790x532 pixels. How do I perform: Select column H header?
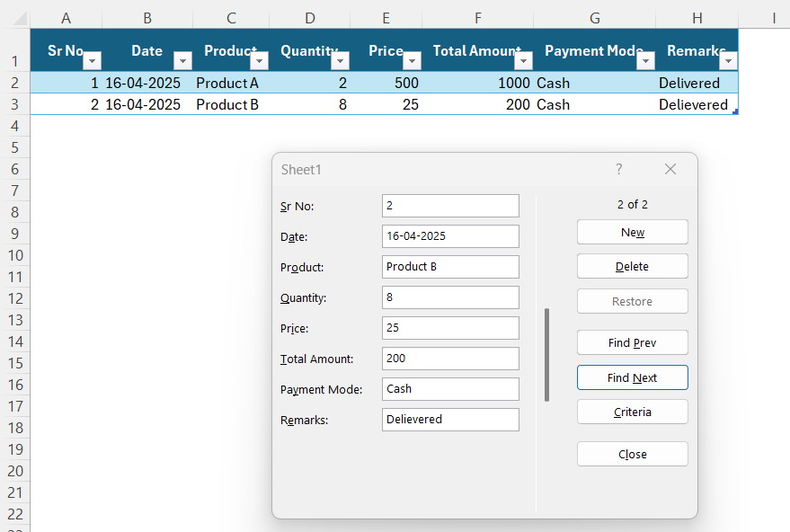click(x=697, y=19)
